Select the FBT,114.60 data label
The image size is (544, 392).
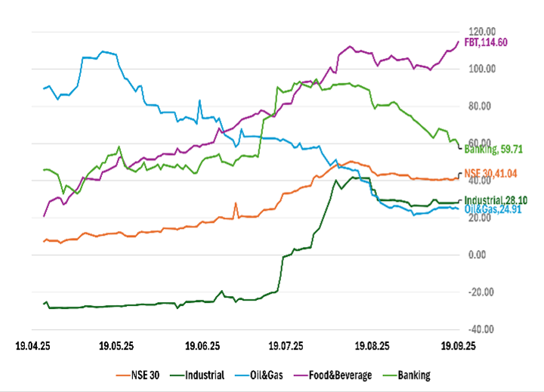[x=486, y=42]
